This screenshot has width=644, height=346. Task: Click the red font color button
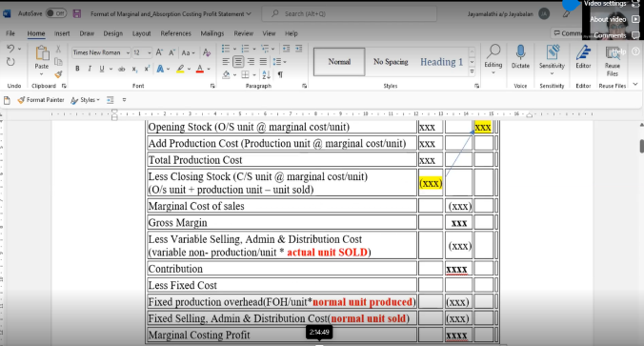click(200, 69)
